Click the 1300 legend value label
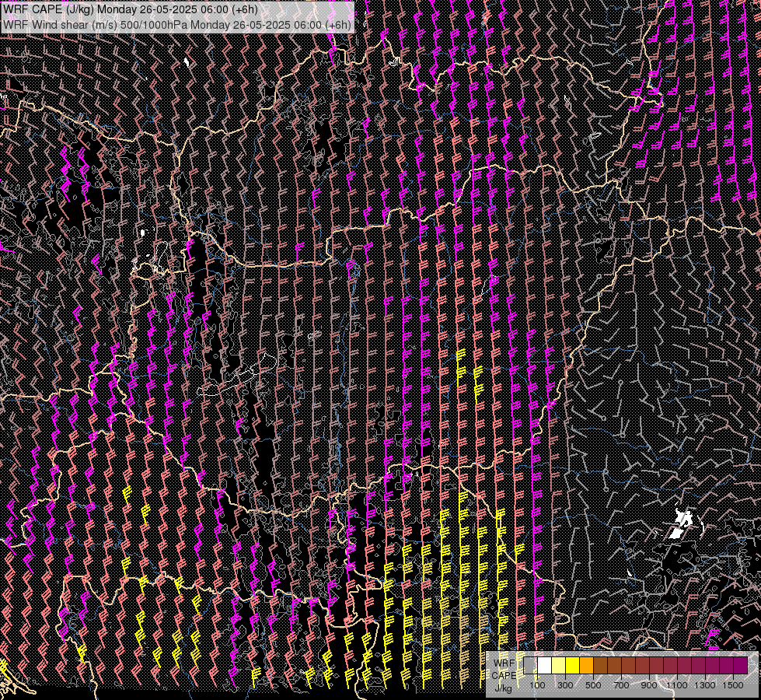The image size is (761, 700). point(705,685)
